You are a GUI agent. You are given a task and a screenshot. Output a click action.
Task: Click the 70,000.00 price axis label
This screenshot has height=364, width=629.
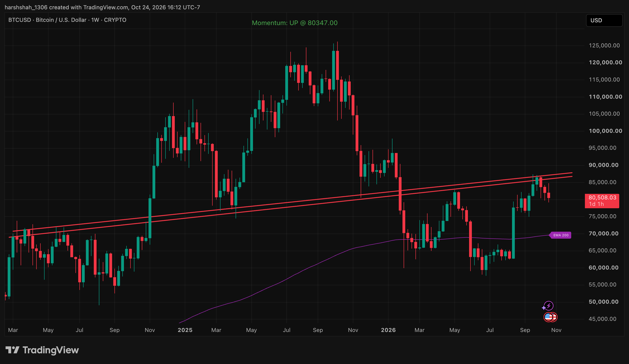[x=603, y=234]
